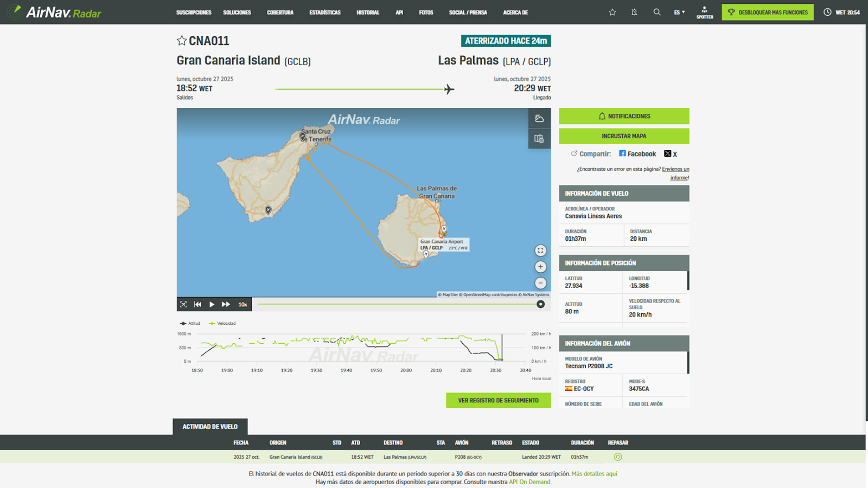
Task: Click the Spain flag beside EC-OCY
Action: pos(569,389)
